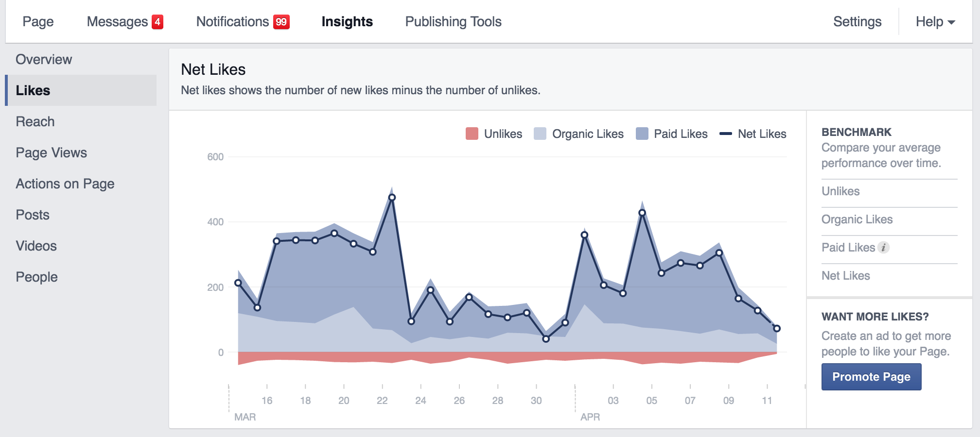Click the highest Net Likes data point

[392, 198]
